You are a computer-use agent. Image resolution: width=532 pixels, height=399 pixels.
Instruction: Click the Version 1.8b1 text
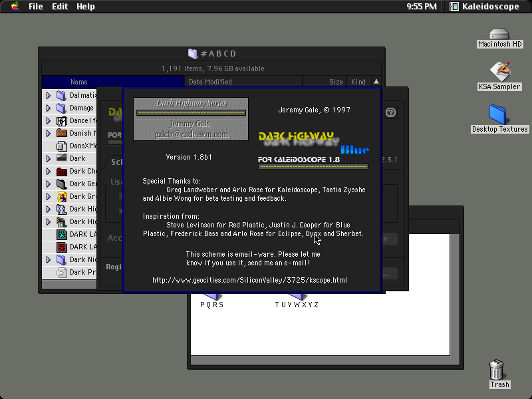click(189, 157)
